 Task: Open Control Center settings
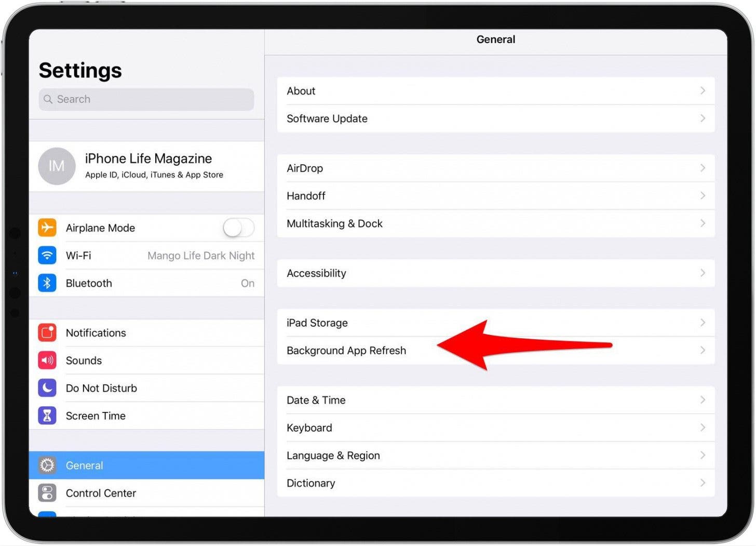pos(146,492)
